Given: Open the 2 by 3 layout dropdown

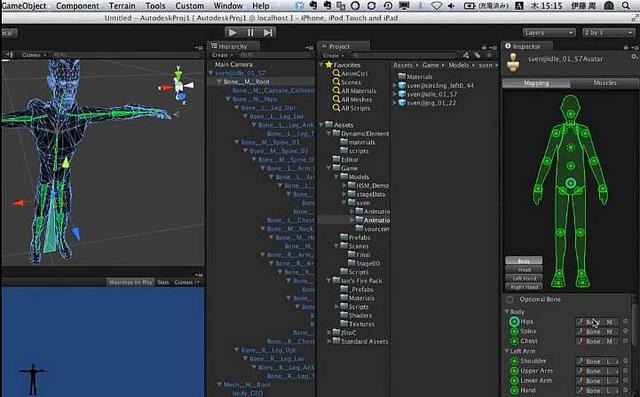Looking at the screenshot, I should click(608, 32).
